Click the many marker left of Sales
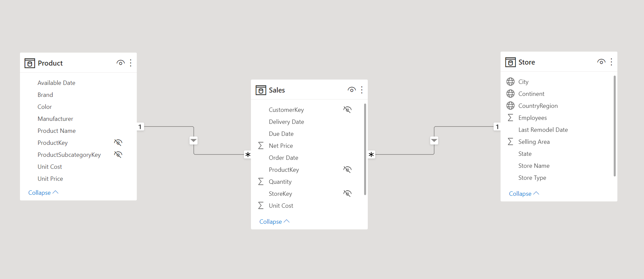The width and height of the screenshot is (644, 279). pyautogui.click(x=248, y=154)
